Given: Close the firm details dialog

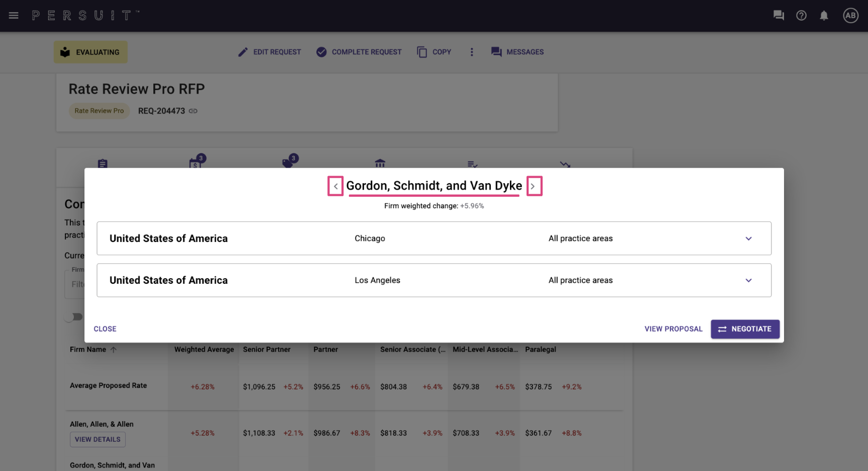Looking at the screenshot, I should (105, 329).
